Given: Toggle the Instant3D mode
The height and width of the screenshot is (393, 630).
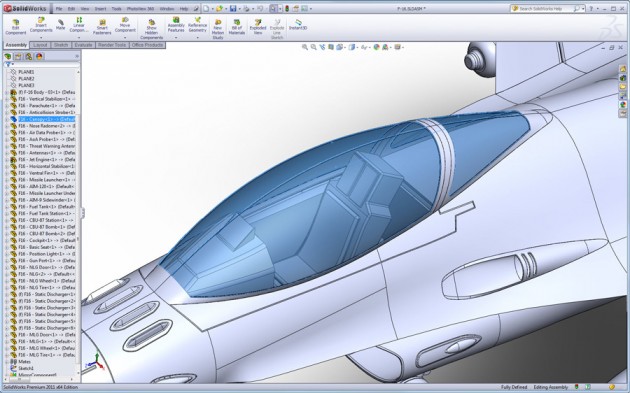Looking at the screenshot, I should [x=298, y=25].
